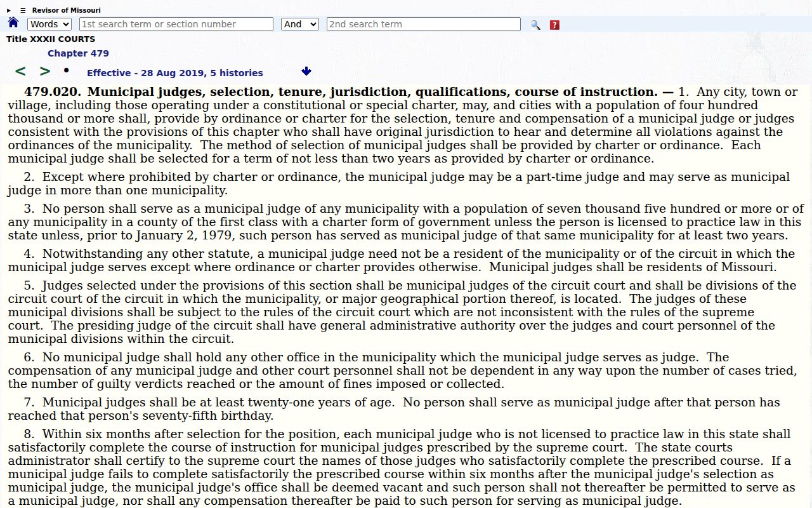Open the And operator dropdown
This screenshot has height=508, width=812.
[x=301, y=24]
